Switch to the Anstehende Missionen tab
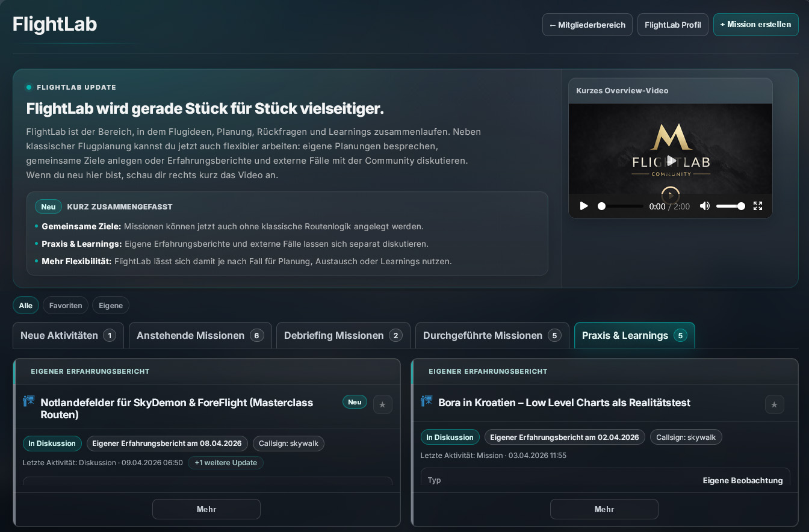The width and height of the screenshot is (809, 532). pyautogui.click(x=200, y=335)
